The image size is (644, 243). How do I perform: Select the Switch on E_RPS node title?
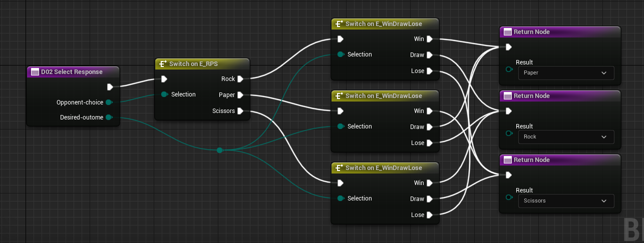tap(193, 64)
